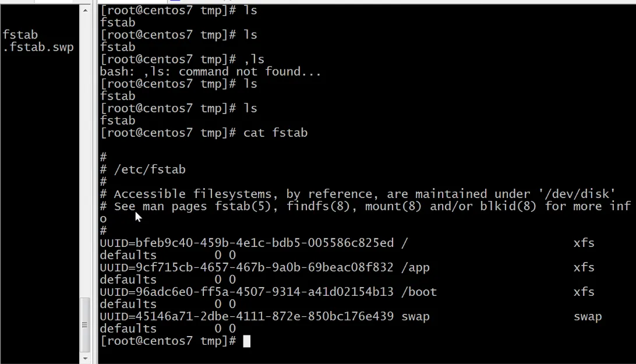
Task: Click the 'bash: ,ls: command not found...' line
Action: (210, 72)
